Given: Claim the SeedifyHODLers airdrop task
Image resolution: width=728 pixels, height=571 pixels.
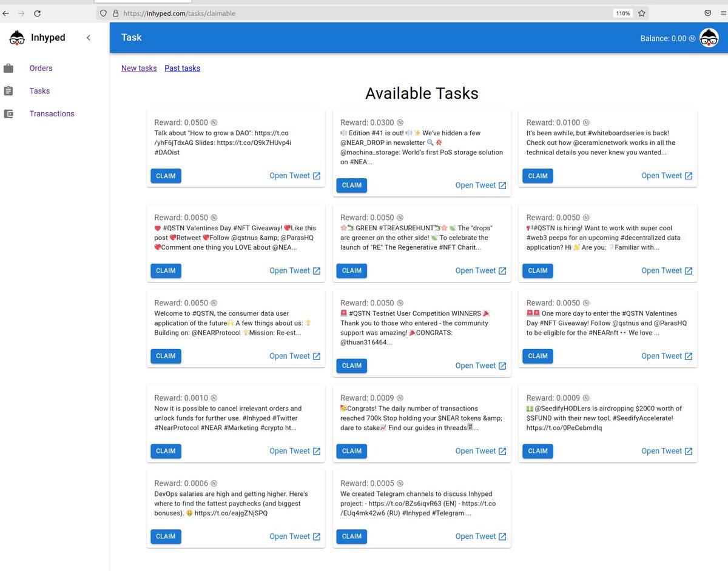Looking at the screenshot, I should 538,451.
